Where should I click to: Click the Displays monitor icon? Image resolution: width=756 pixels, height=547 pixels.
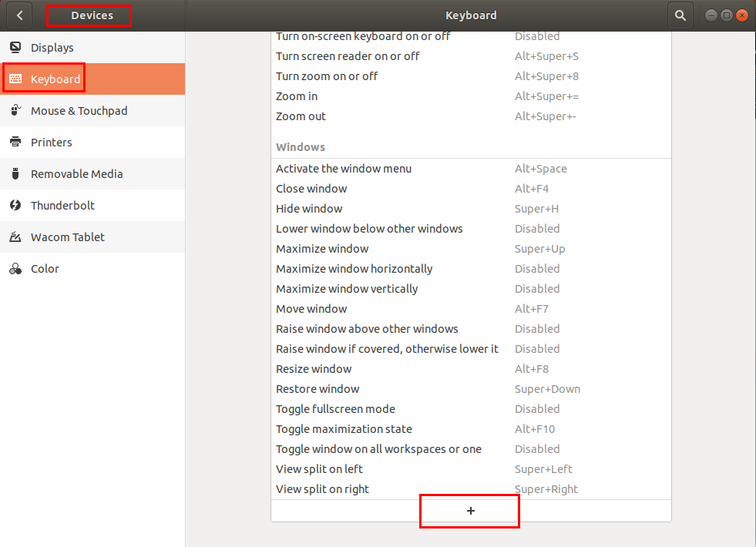pos(15,47)
